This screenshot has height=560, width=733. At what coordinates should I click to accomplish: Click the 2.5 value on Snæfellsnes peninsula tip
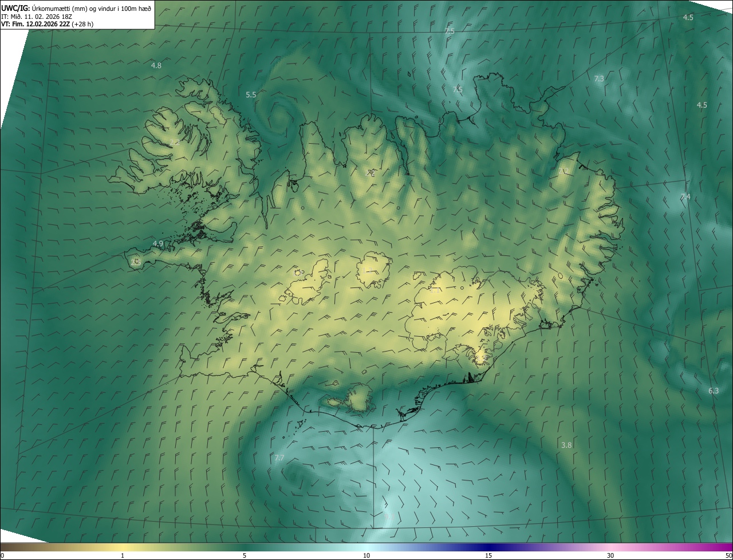click(x=136, y=262)
